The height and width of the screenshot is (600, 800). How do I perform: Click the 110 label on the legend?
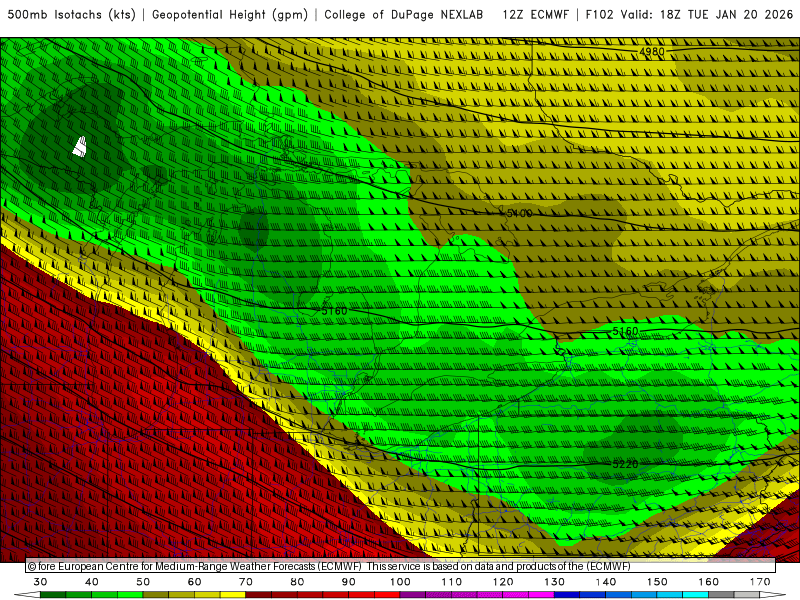[452, 582]
